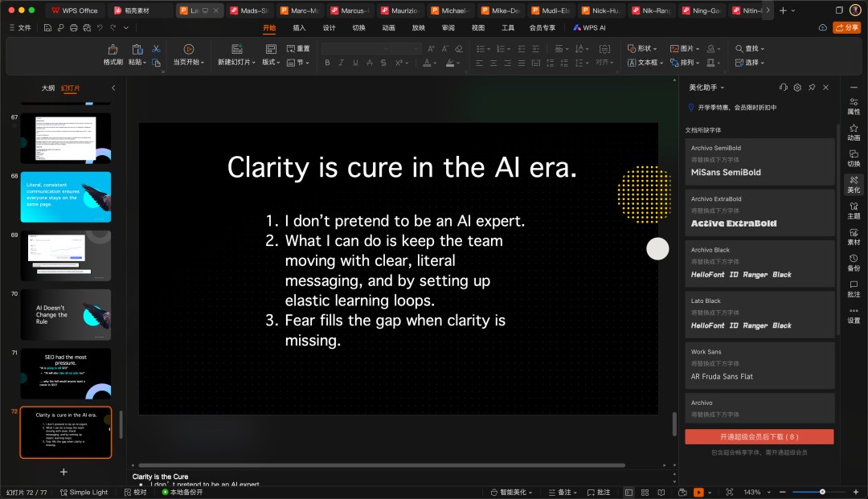The height and width of the screenshot is (499, 868).
Task: Toggle Italic formatting
Action: point(341,63)
